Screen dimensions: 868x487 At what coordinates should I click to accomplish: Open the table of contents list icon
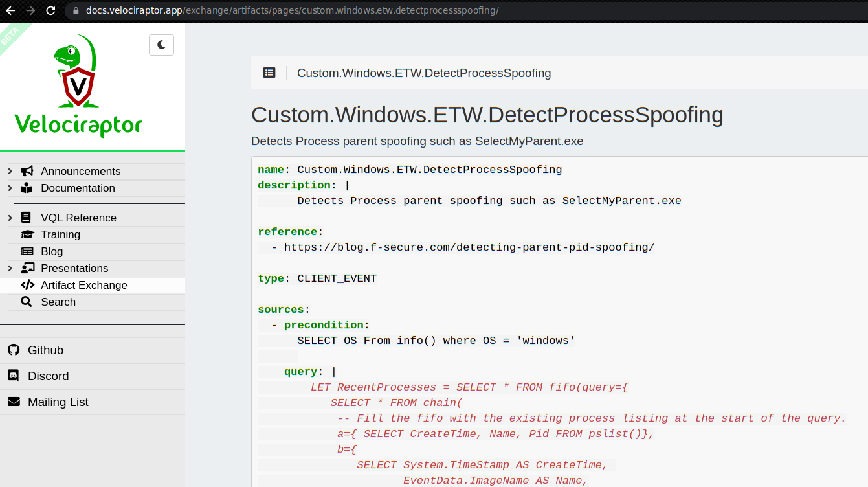(x=269, y=73)
